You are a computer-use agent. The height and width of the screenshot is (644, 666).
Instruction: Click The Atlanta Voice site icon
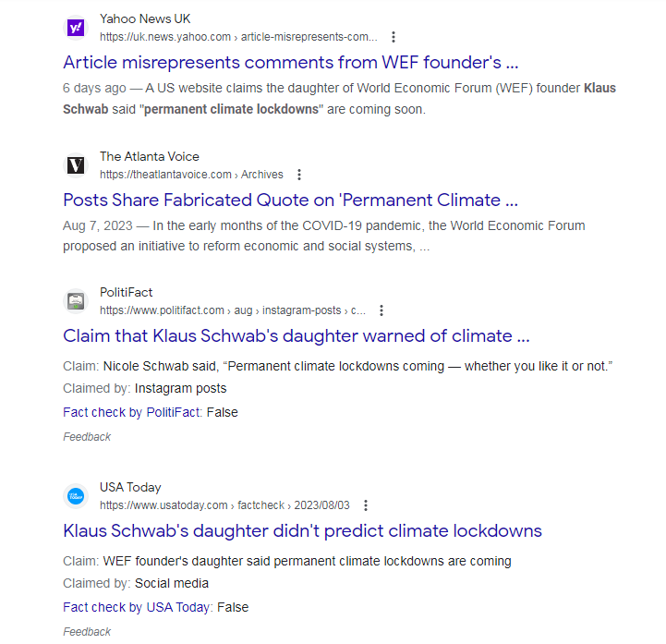[x=76, y=165]
